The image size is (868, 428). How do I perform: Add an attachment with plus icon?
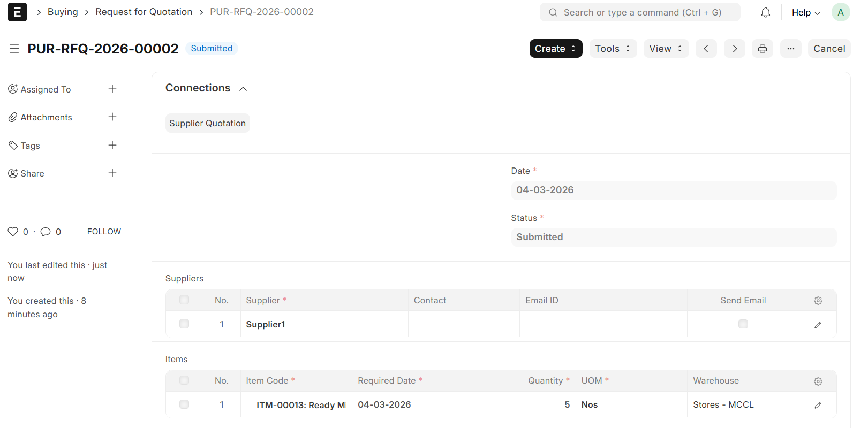click(x=112, y=117)
